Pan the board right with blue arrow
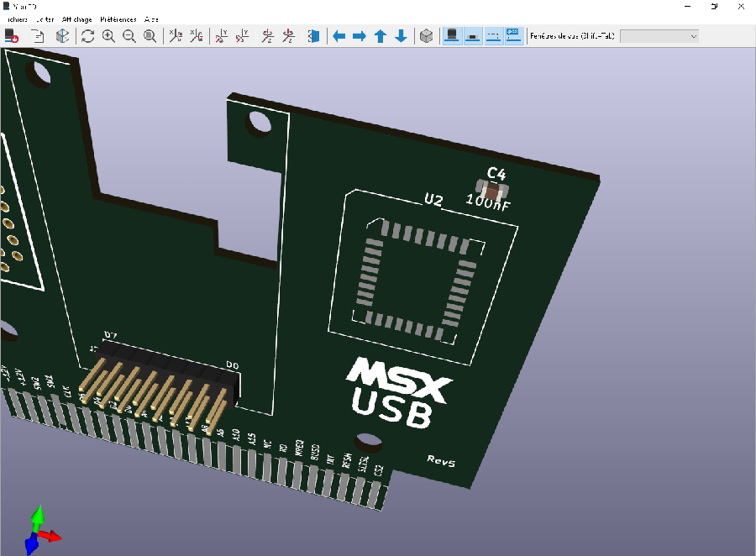 [x=360, y=36]
